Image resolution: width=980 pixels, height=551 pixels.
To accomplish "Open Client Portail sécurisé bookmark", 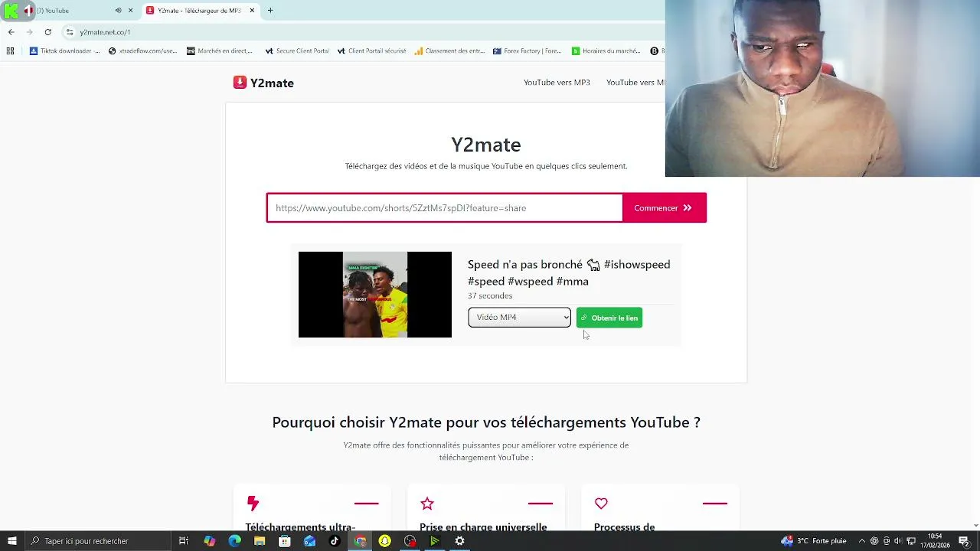I will click(371, 51).
